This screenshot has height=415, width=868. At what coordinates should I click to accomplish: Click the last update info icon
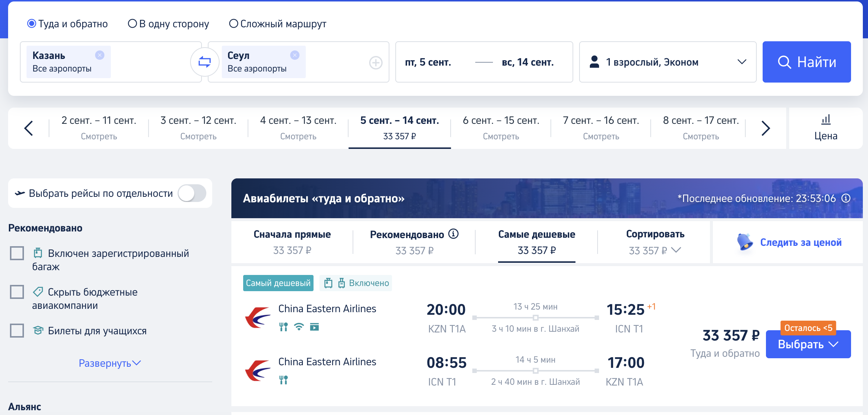pyautogui.click(x=846, y=198)
